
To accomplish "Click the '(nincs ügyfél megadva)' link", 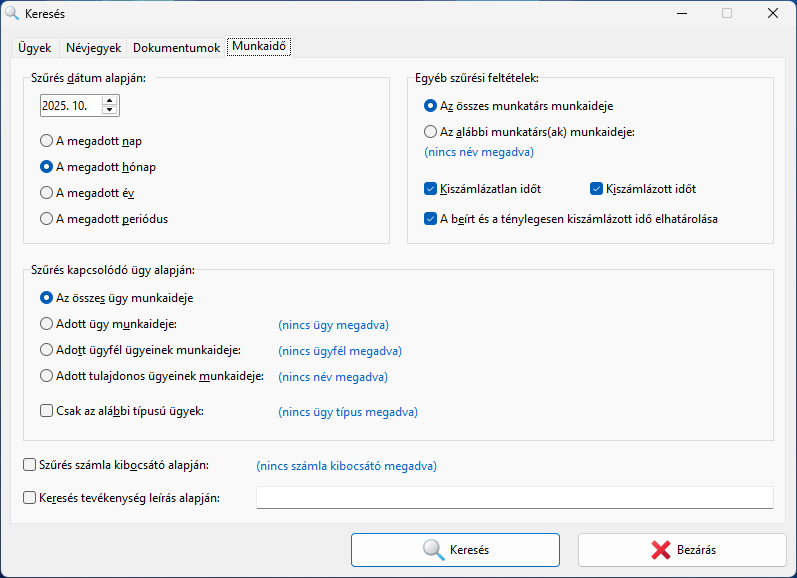I will point(340,351).
